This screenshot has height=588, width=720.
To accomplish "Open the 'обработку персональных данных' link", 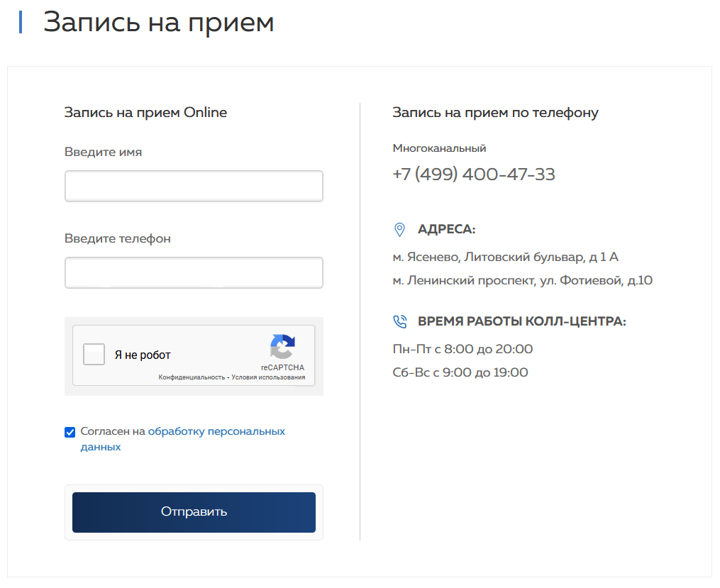I will (x=216, y=431).
